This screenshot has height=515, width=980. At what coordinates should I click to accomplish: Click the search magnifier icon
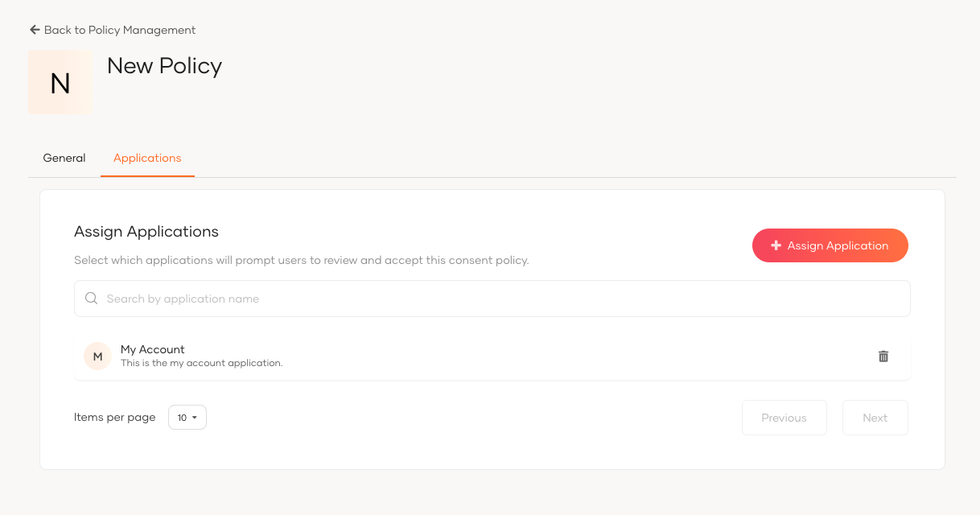pyautogui.click(x=92, y=299)
